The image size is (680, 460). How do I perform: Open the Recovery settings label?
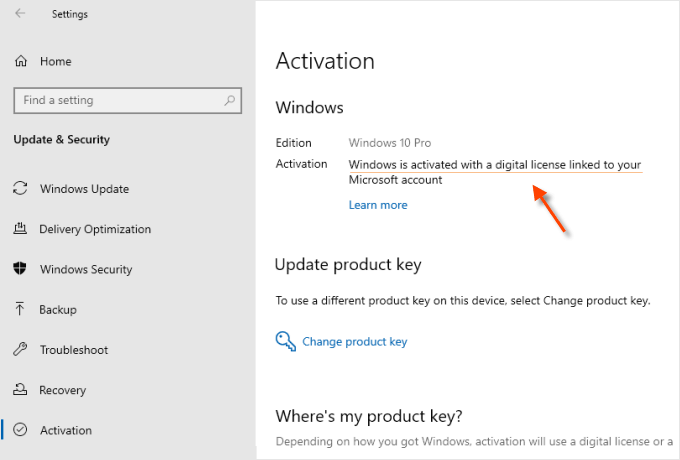point(62,390)
